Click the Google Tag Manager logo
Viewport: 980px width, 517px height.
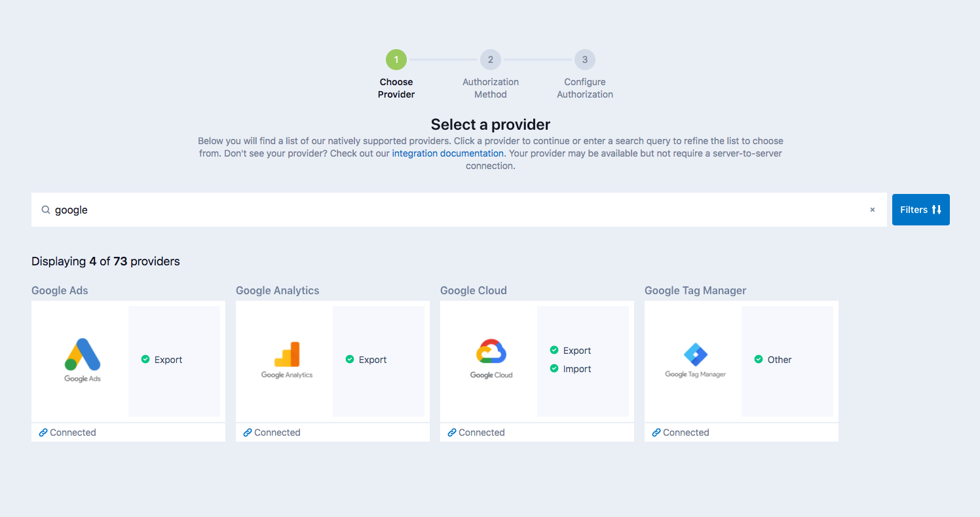click(x=696, y=361)
